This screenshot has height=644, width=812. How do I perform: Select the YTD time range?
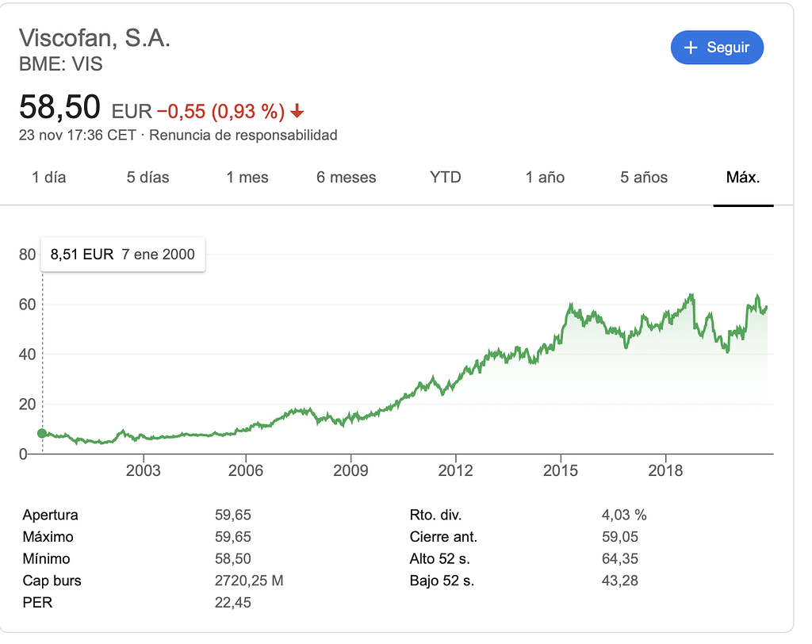point(445,178)
